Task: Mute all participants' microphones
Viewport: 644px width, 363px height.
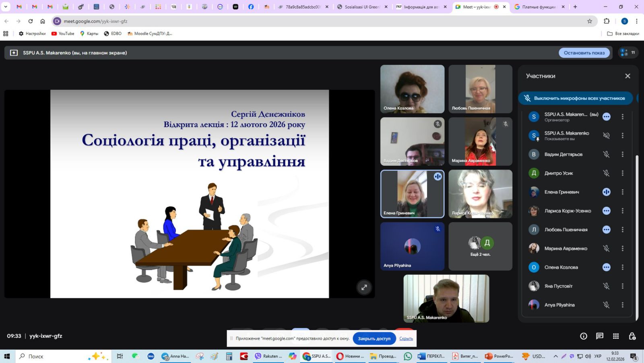Action: 575,98
